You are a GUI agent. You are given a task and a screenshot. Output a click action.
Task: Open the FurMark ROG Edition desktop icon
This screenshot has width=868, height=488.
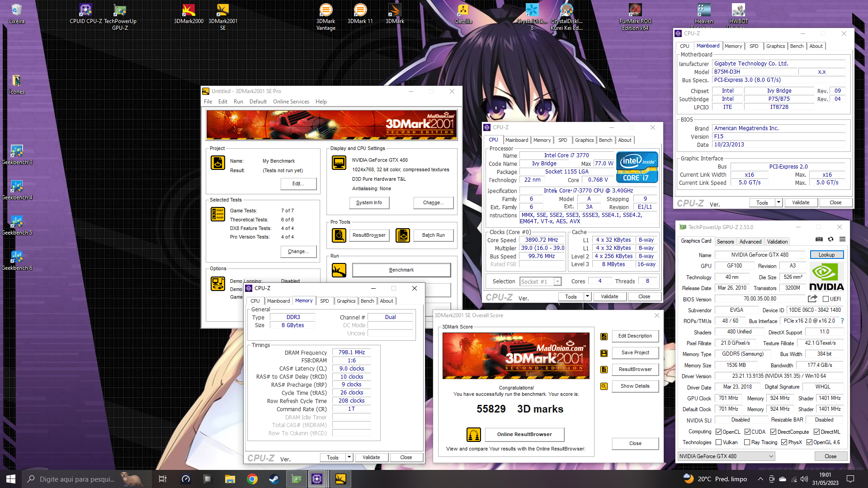[635, 17]
